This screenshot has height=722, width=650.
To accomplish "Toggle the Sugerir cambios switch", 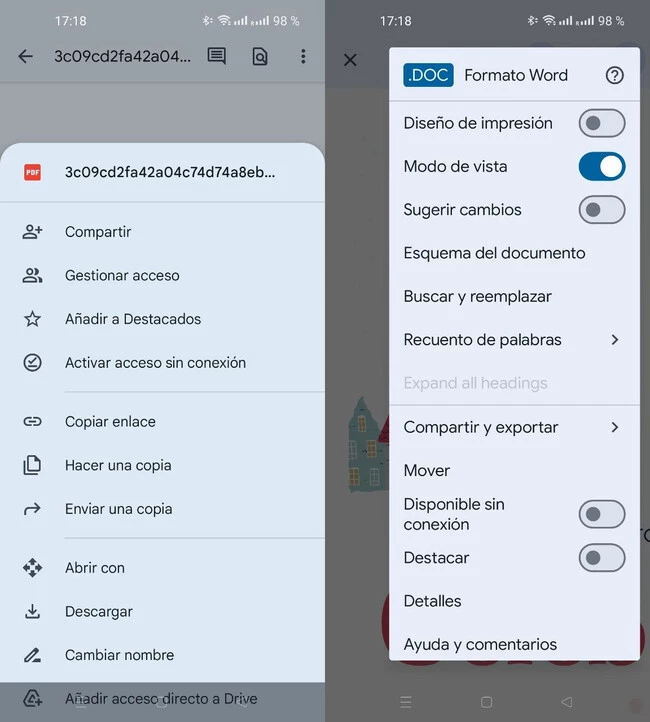I will [601, 209].
